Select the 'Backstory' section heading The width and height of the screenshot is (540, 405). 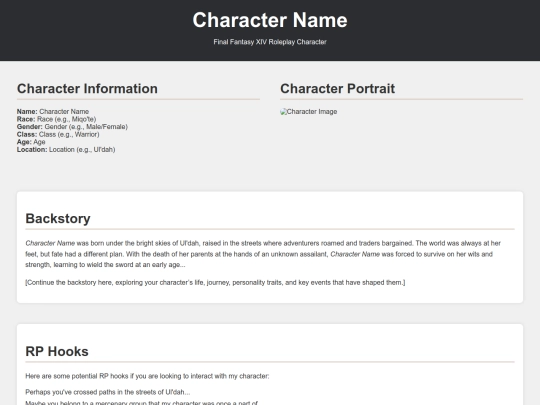[58, 219]
